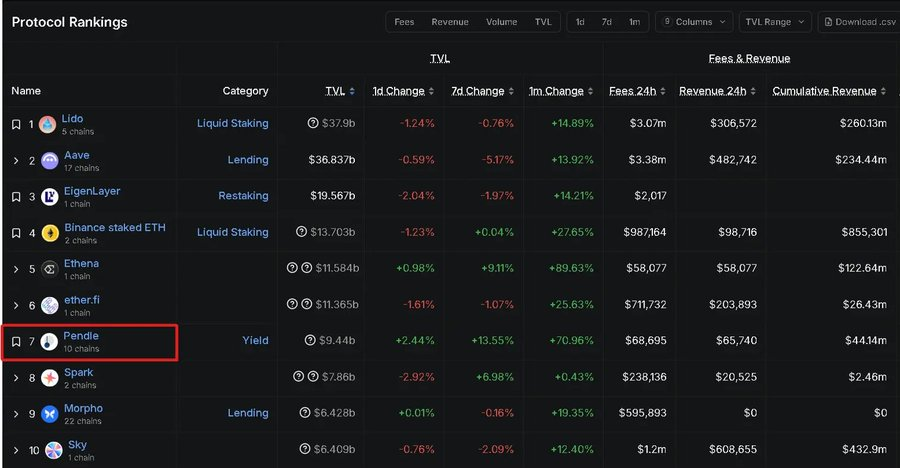900x468 pixels.
Task: Click the Spark logo icon
Action: pyautogui.click(x=50, y=378)
